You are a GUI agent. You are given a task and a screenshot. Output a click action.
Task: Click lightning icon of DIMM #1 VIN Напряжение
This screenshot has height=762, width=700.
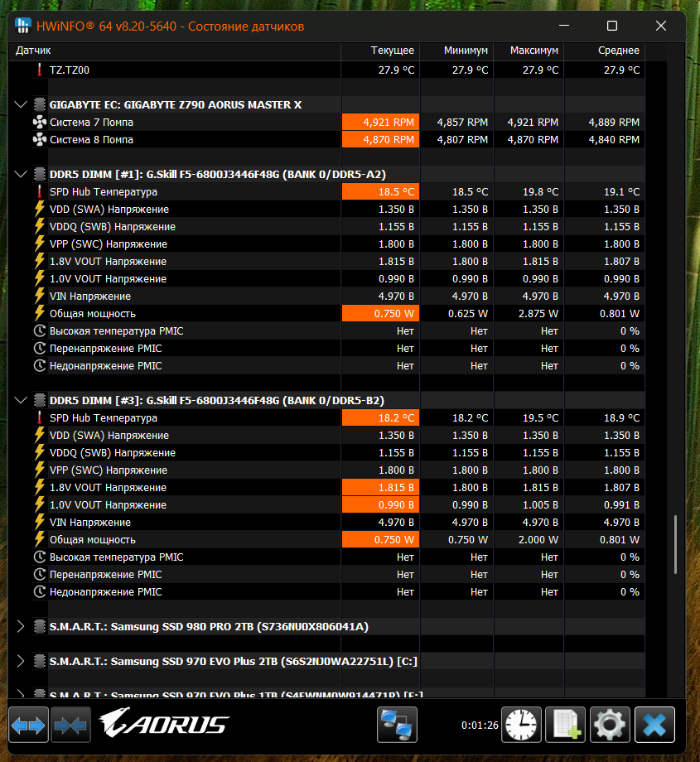[40, 296]
